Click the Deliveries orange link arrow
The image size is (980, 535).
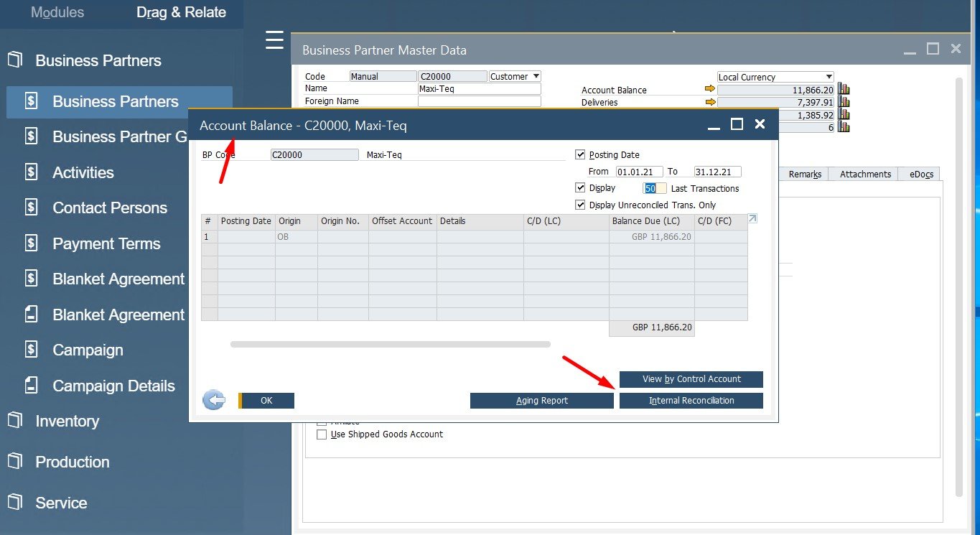point(710,102)
